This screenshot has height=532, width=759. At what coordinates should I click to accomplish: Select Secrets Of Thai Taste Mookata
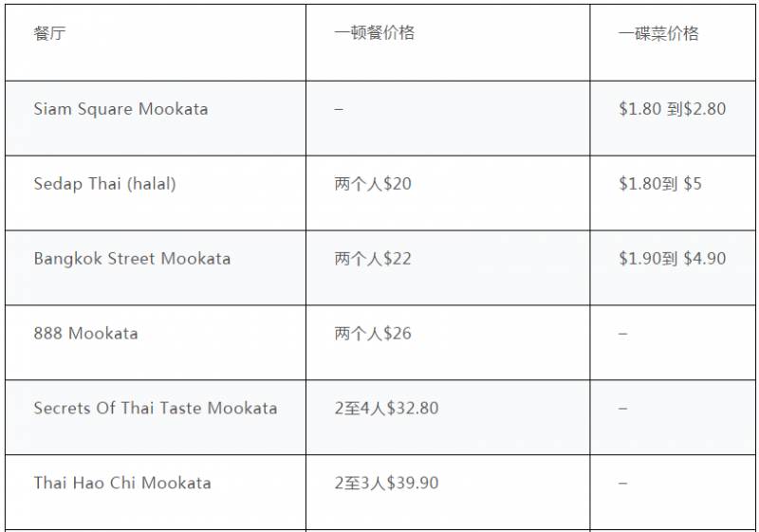156,409
